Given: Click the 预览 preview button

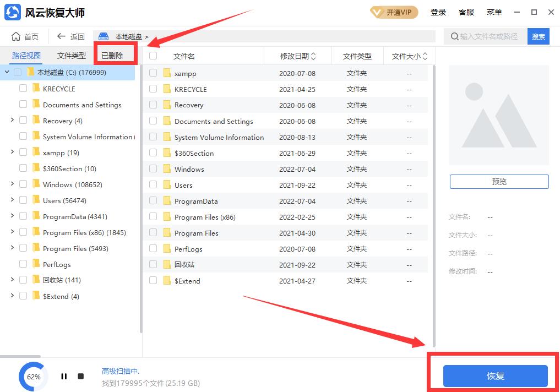Looking at the screenshot, I should (498, 181).
